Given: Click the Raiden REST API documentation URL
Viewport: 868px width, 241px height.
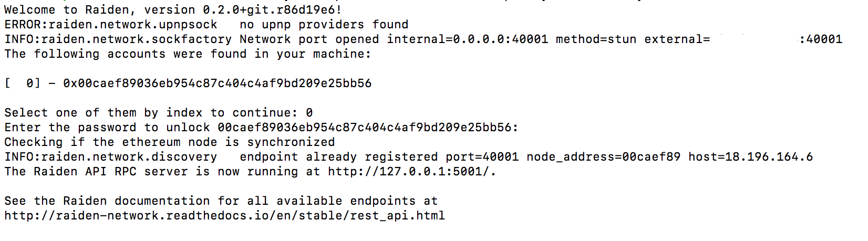Looking at the screenshot, I should pyautogui.click(x=224, y=215).
